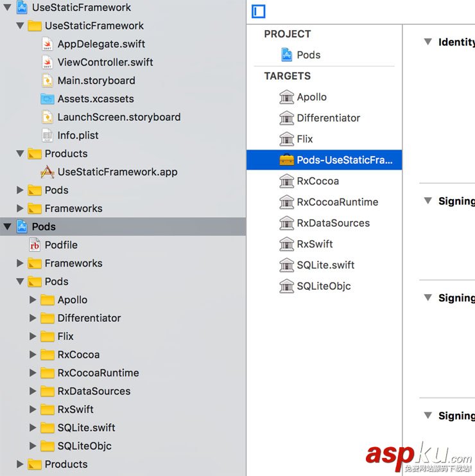Click Differentiator target library icon
This screenshot has height=476, width=475.
point(287,118)
